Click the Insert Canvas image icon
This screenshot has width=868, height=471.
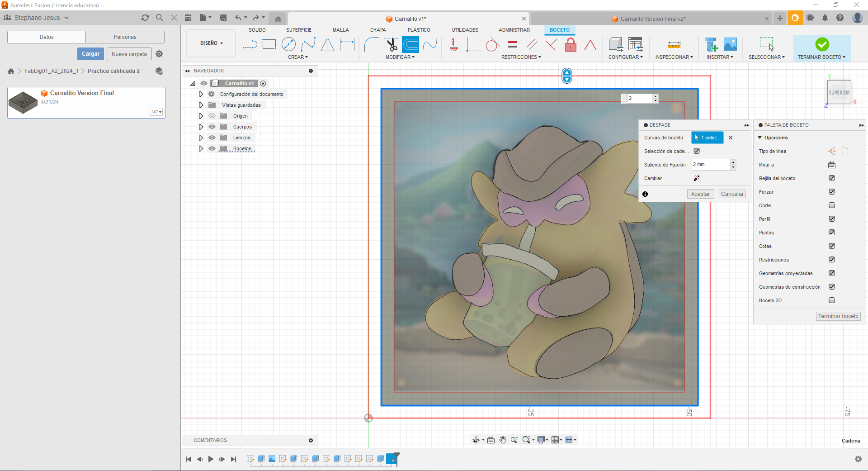pyautogui.click(x=730, y=44)
